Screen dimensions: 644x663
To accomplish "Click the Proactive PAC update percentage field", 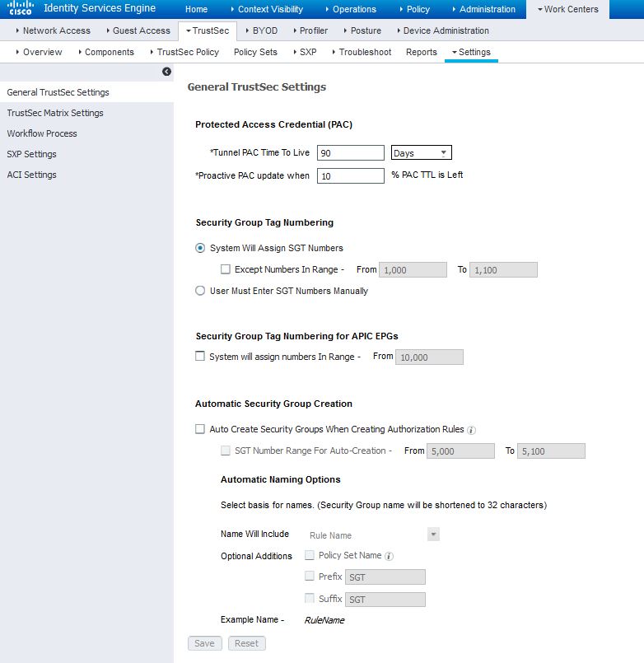I will pyautogui.click(x=351, y=176).
